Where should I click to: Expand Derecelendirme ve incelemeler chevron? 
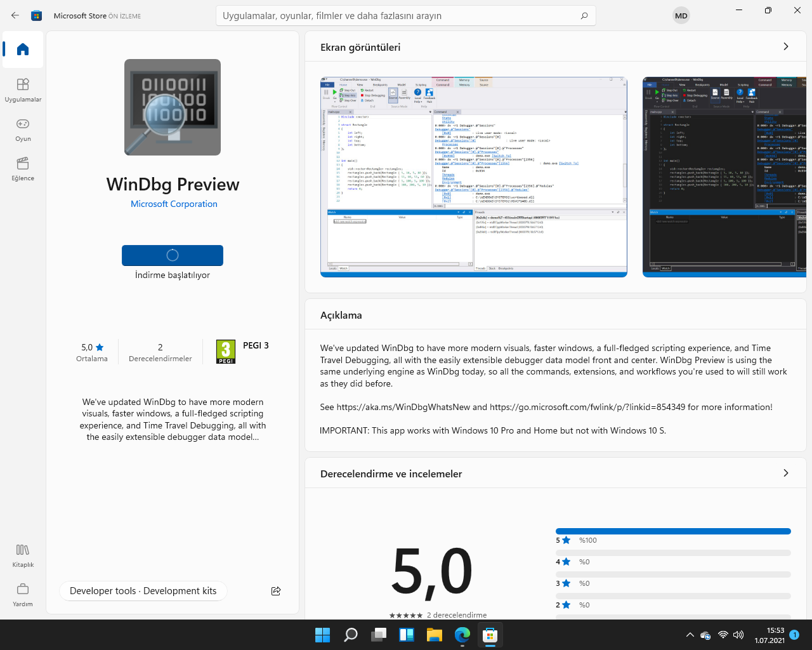[786, 473]
